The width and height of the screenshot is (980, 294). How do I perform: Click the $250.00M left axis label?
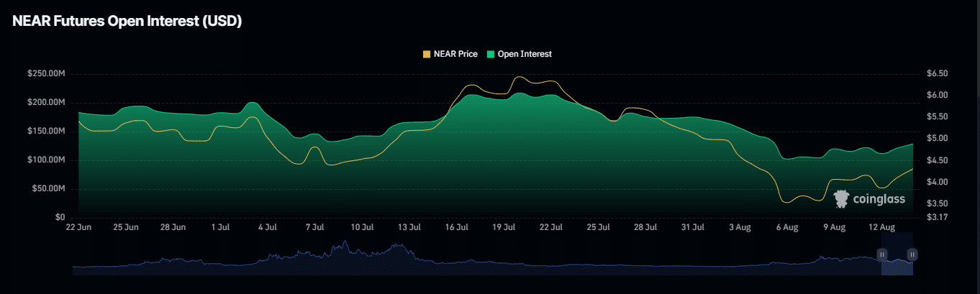[x=47, y=73]
